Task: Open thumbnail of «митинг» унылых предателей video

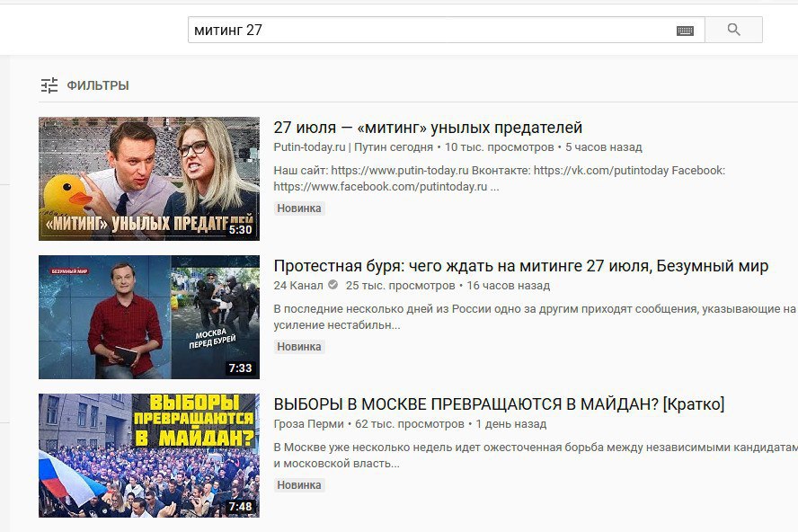Action: [149, 179]
